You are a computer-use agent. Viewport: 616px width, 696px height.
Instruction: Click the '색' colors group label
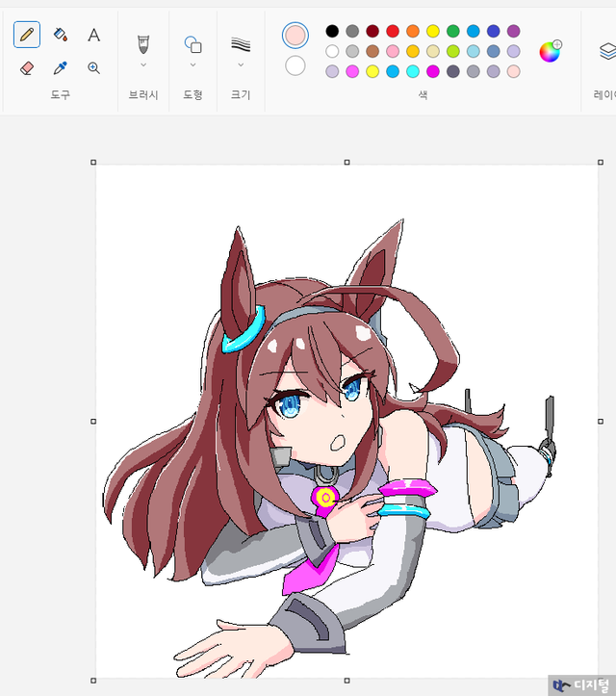[423, 94]
